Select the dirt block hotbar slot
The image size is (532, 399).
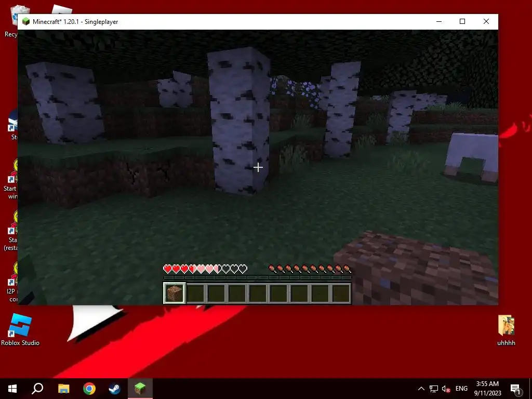tap(175, 293)
